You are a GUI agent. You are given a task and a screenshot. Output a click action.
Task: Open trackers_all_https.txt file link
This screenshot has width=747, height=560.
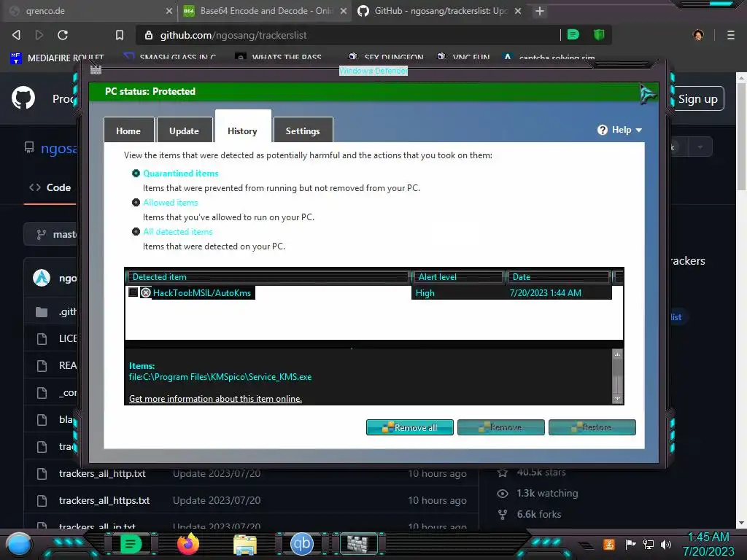[104, 500]
